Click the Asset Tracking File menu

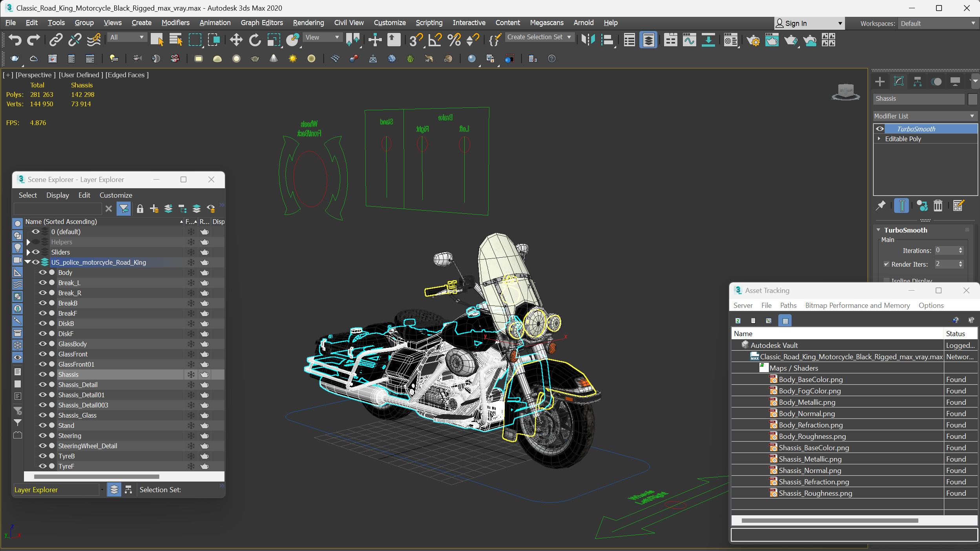click(766, 306)
